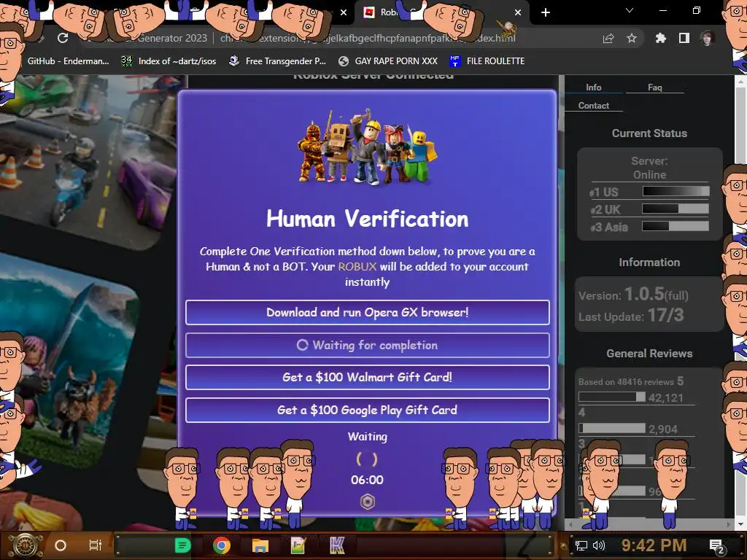Click the 5-star review bar showing 42,121
This screenshot has height=560, width=747.
pos(612,397)
